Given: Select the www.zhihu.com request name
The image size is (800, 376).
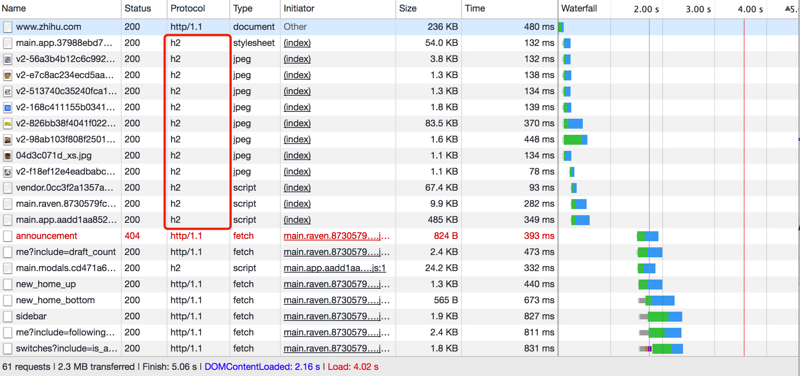Looking at the screenshot, I should tap(48, 27).
